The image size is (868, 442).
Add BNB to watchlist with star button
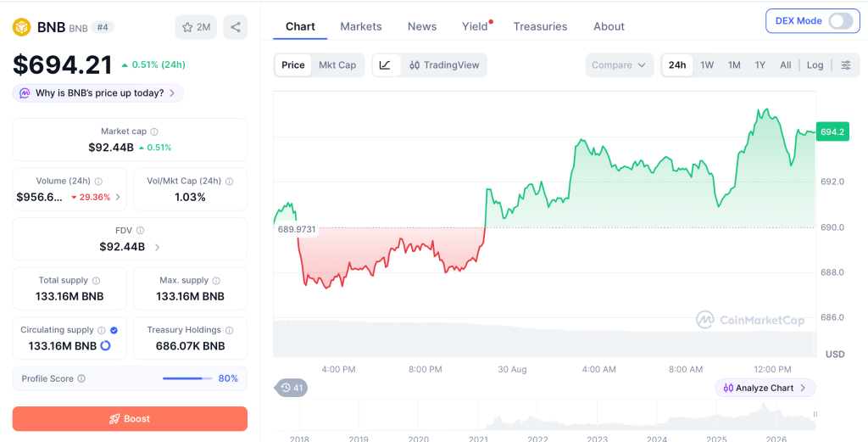[196, 27]
